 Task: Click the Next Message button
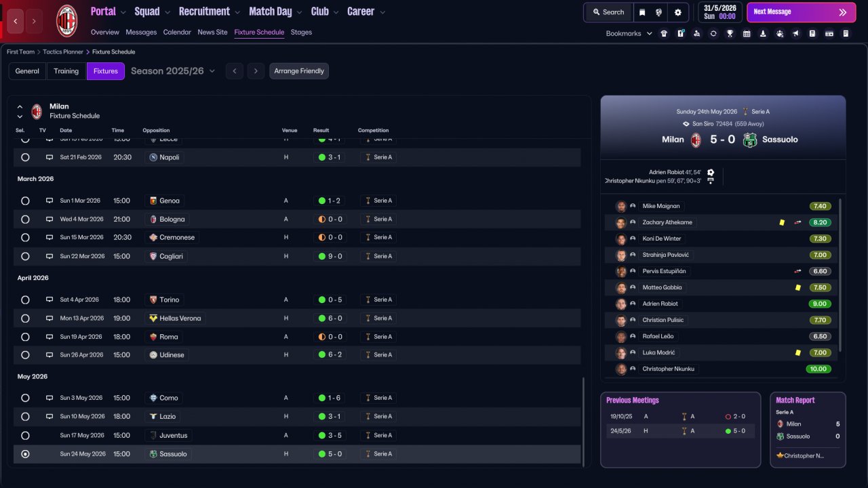(801, 12)
